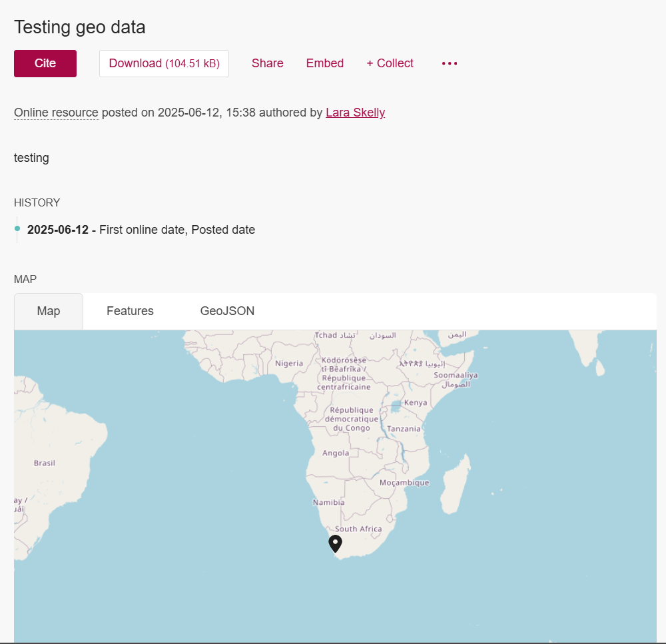
Task: Click the Kenya label on the map
Action: [x=416, y=403]
